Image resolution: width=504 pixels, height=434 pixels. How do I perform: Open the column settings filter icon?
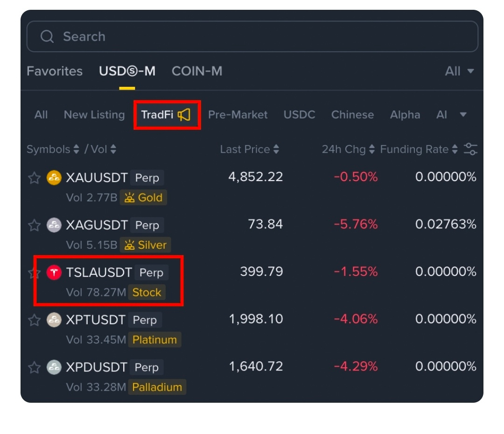tap(470, 149)
